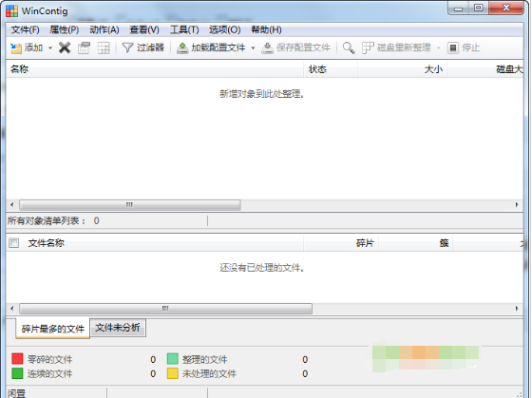Click the WinContig app icon in title bar
Viewport: 532px width, 398px height.
(x=11, y=10)
